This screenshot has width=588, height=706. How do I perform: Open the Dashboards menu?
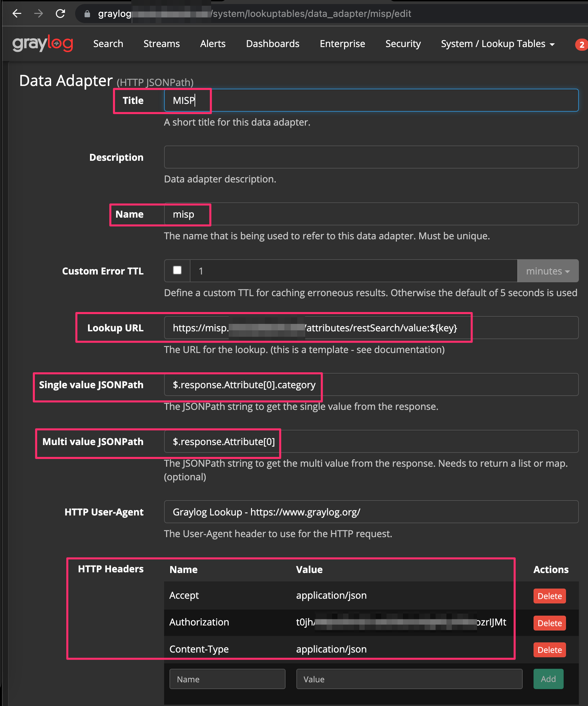pyautogui.click(x=273, y=44)
